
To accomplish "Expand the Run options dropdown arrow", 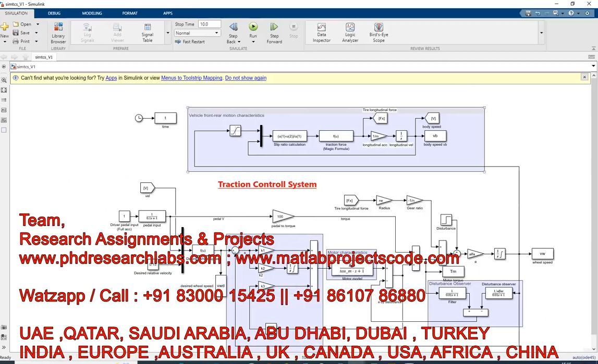I will pyautogui.click(x=253, y=42).
